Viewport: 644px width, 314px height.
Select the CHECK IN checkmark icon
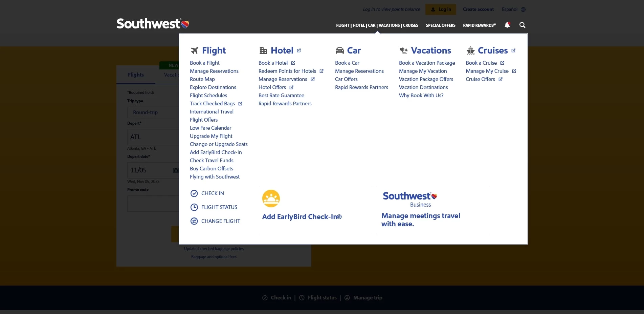point(194,193)
